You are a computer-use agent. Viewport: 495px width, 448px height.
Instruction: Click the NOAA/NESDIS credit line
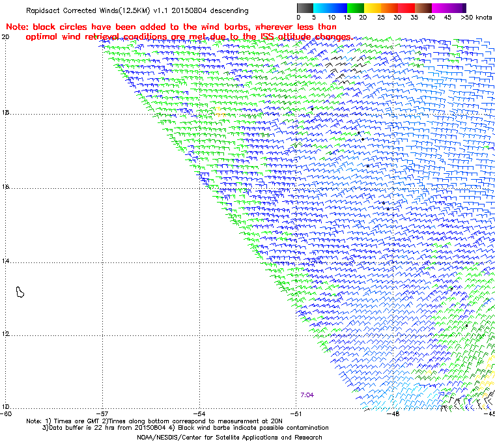pyautogui.click(x=229, y=438)
